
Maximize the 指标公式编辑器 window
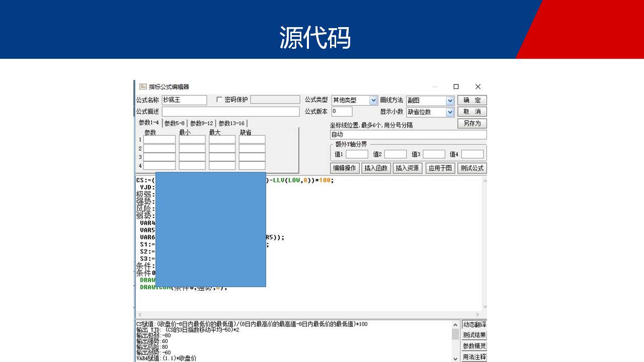(x=456, y=86)
